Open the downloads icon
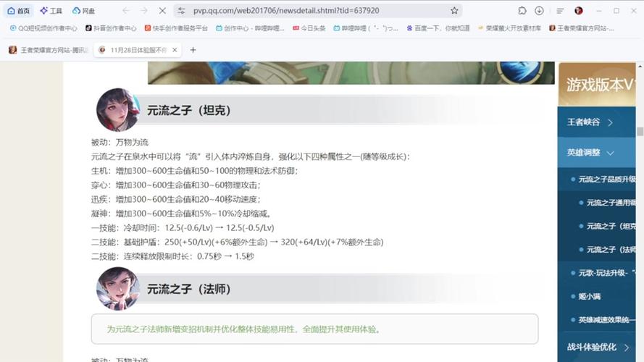The image size is (644, 362). 539,11
